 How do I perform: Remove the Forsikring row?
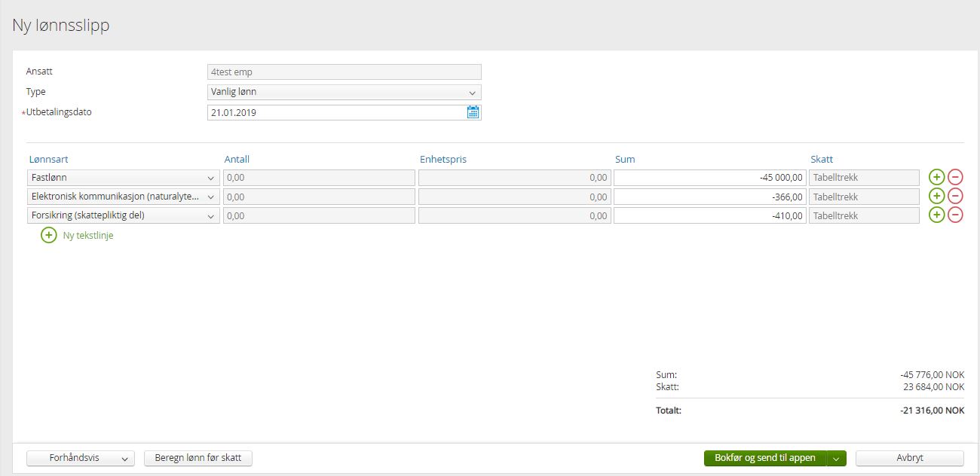pos(955,215)
